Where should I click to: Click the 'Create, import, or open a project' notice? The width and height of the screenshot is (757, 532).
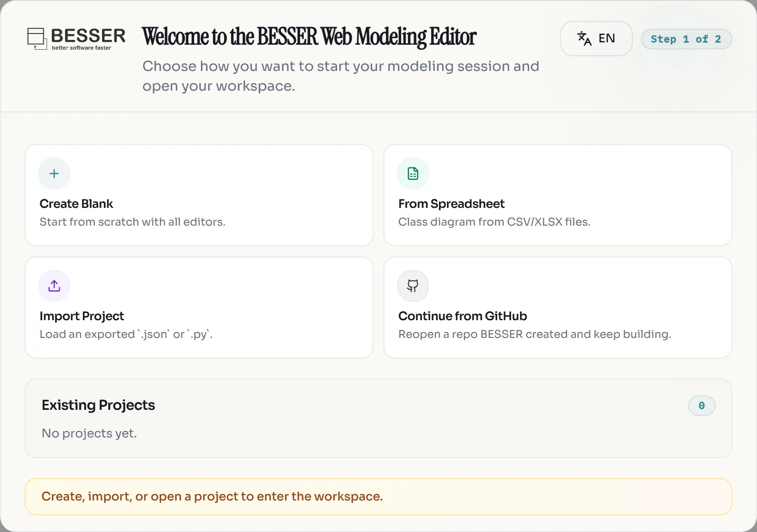click(378, 497)
